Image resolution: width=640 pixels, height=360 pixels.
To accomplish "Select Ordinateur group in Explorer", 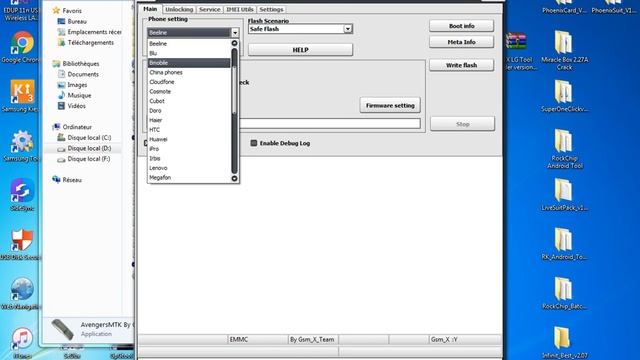I will click(x=77, y=127).
